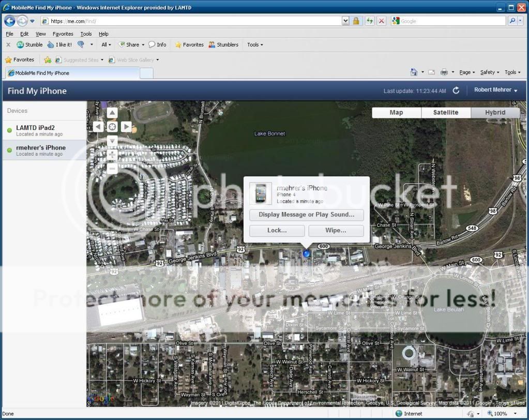529x420 pixels.
Task: Open the Stumblers button
Action: tap(223, 44)
